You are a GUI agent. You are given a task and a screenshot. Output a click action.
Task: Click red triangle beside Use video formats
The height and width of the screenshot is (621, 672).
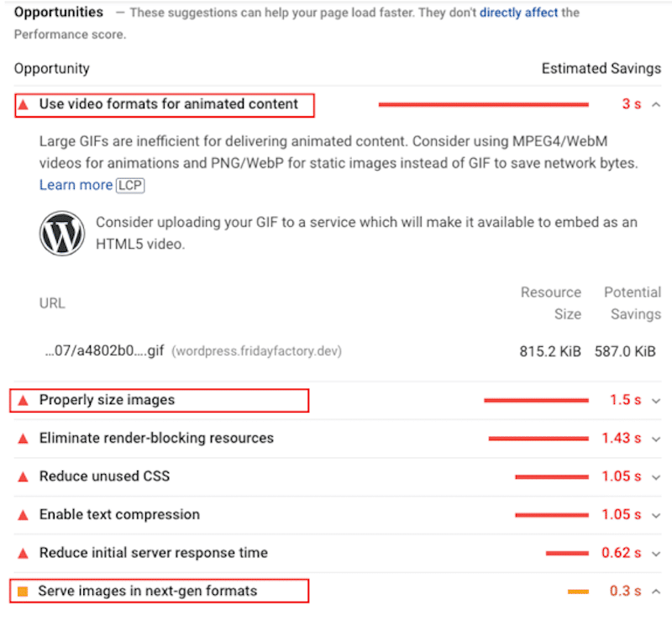[x=24, y=105]
